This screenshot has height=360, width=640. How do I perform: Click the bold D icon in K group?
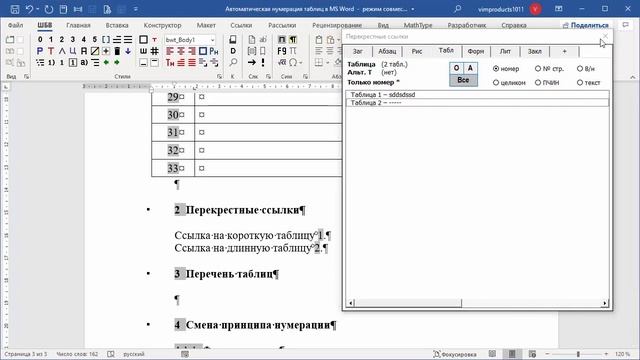click(233, 51)
